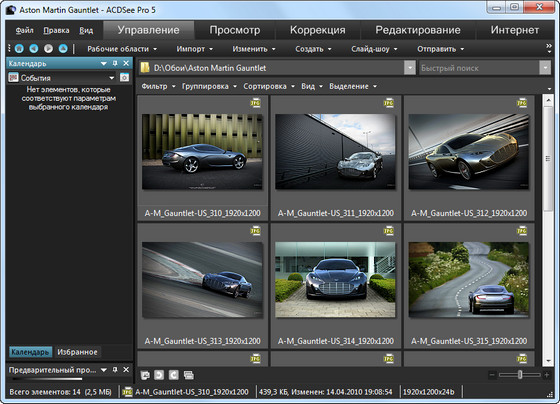The height and width of the screenshot is (404, 560).
Task: Click JPG badge on A-M_Gauntlet-US_315 thumbnail
Action: coord(522,231)
